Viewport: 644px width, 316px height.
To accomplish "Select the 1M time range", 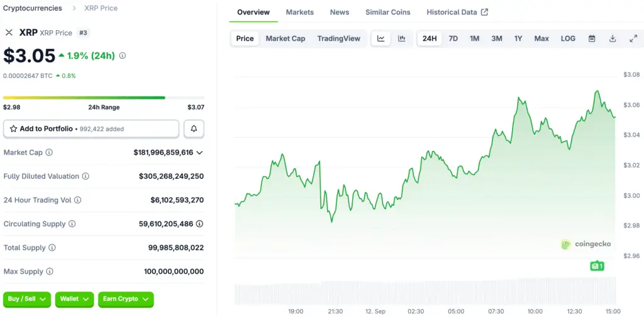I will (474, 38).
